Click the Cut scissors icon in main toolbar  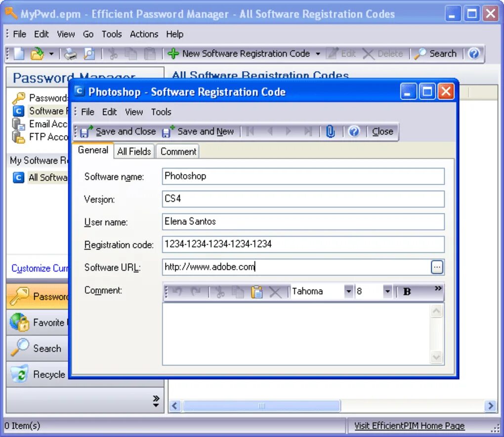point(113,54)
